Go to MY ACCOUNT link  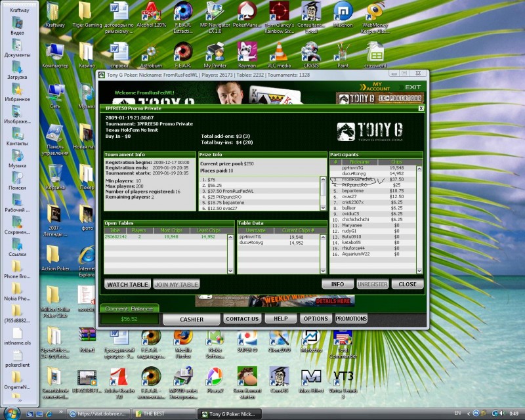coord(377,88)
